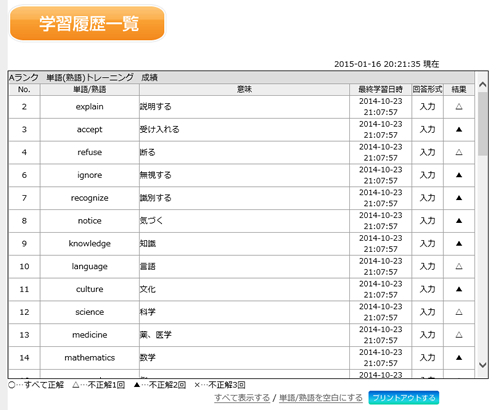Click the filled triangle in the culture row
This screenshot has height=410, width=500.
[459, 289]
